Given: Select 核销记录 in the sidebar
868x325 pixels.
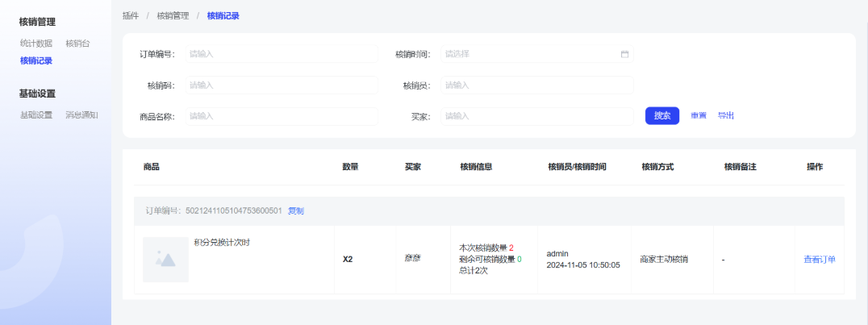Looking at the screenshot, I should tap(36, 60).
